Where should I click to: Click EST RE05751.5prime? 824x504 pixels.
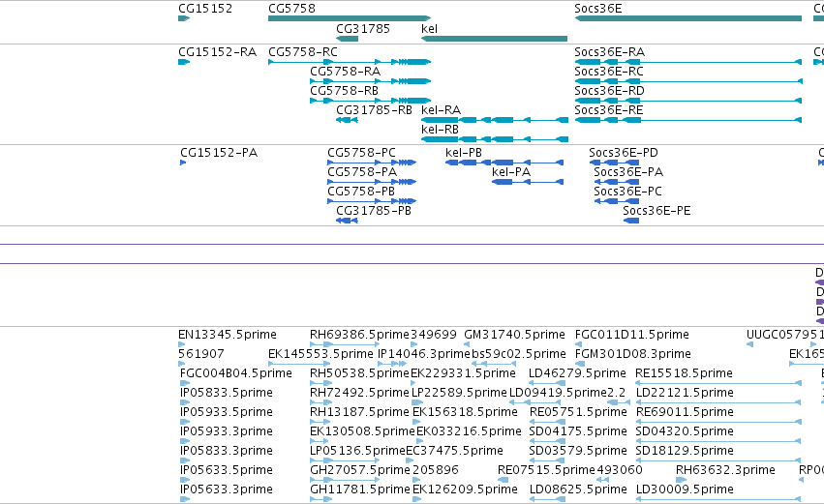point(578,413)
